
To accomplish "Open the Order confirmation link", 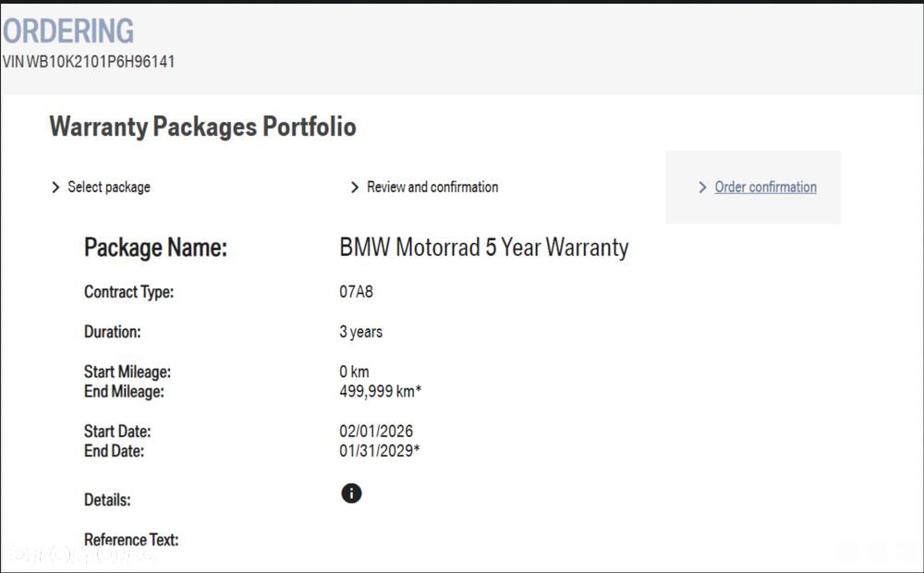I will [765, 188].
